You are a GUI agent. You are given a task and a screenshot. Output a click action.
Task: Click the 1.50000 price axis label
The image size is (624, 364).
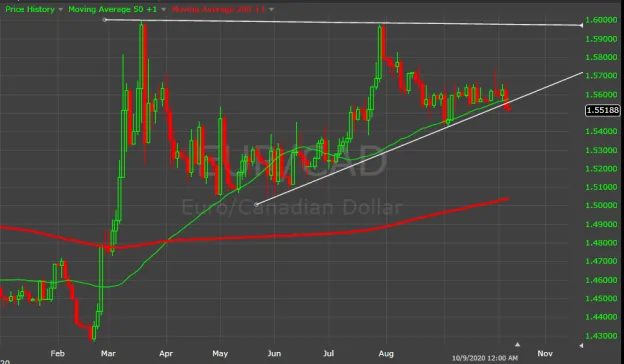(601, 205)
